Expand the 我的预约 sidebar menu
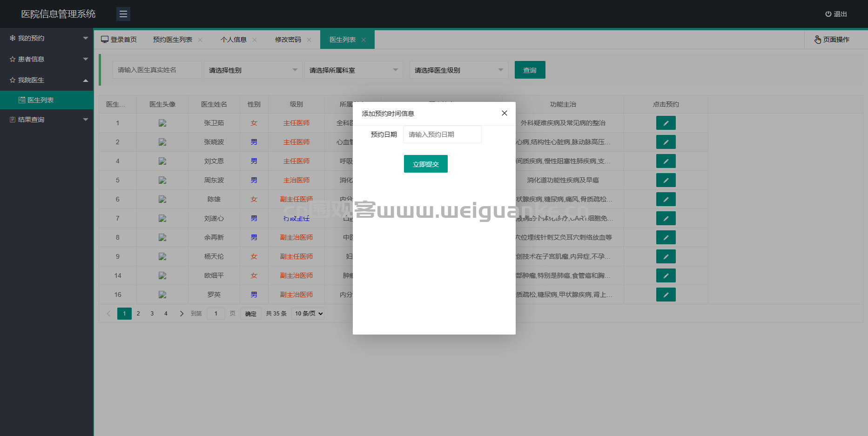The image size is (868, 436). [47, 38]
